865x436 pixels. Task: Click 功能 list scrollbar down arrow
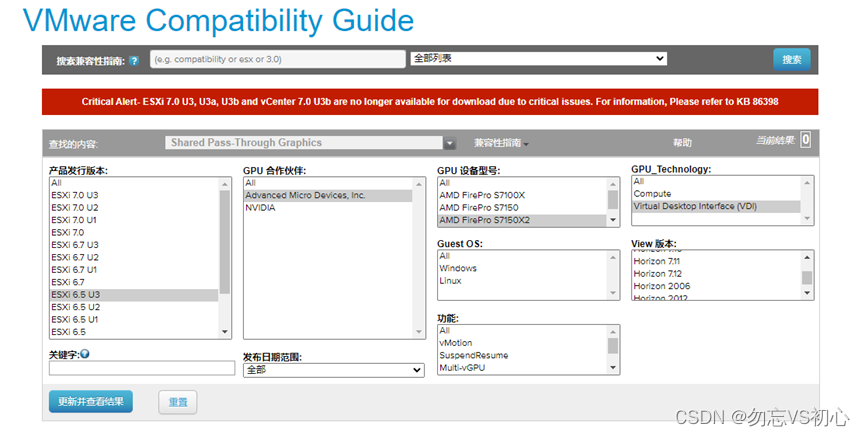tap(613, 368)
